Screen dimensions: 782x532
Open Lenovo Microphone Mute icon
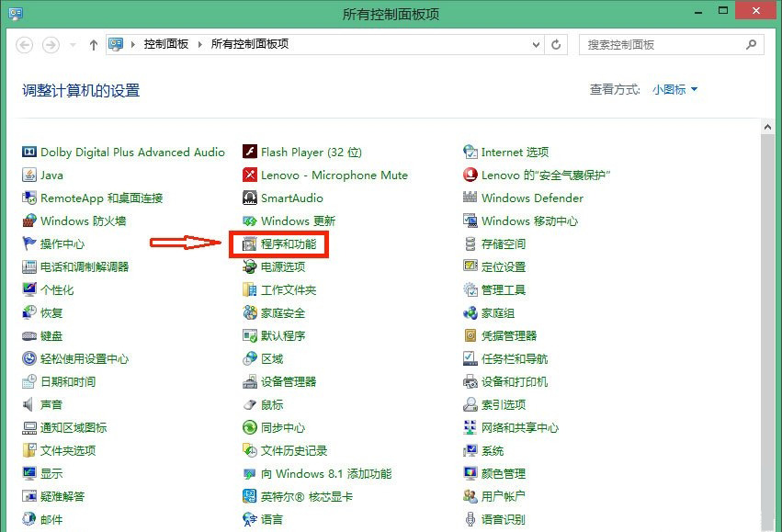(250, 175)
